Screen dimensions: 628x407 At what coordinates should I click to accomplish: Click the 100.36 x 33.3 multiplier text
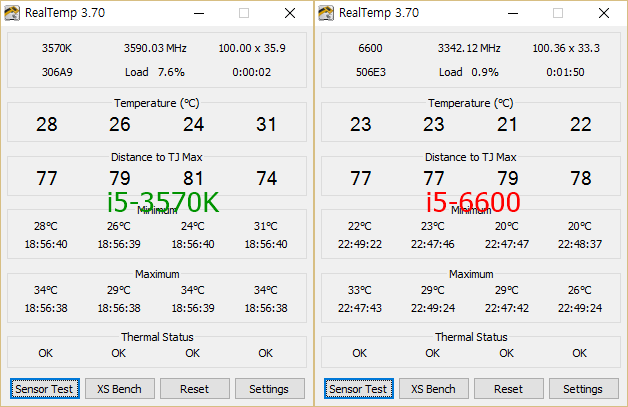click(566, 48)
